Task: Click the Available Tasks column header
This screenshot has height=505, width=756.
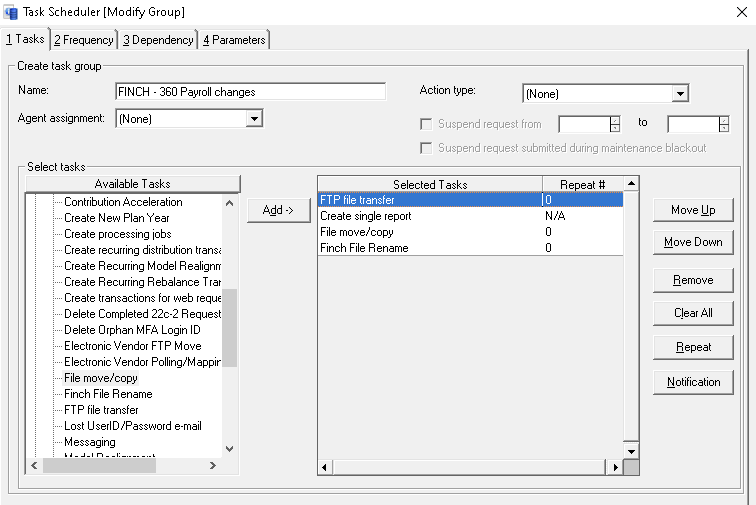Action: tap(133, 184)
